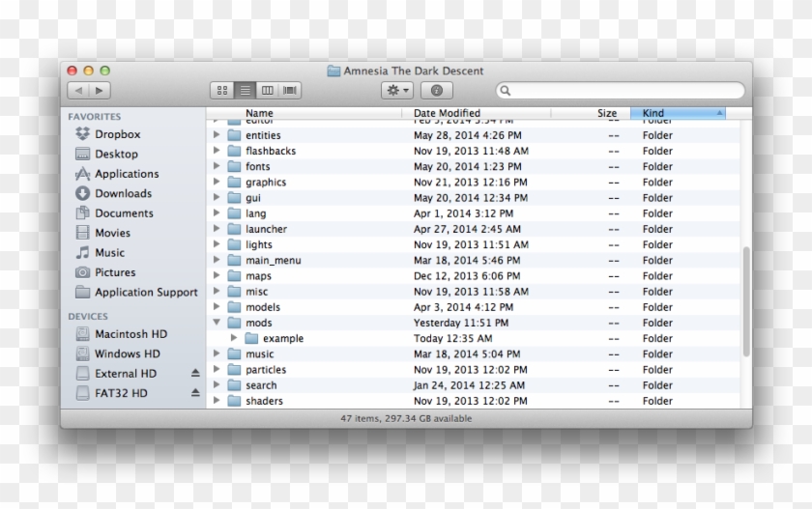Select the main_menu folder icon
812x509 pixels.
point(235,260)
